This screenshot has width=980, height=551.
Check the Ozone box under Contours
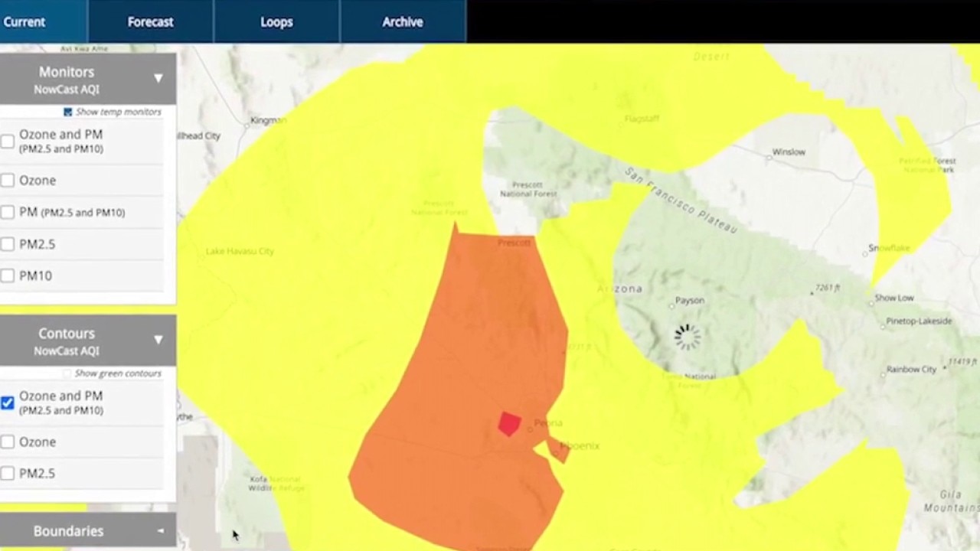[x=8, y=442]
